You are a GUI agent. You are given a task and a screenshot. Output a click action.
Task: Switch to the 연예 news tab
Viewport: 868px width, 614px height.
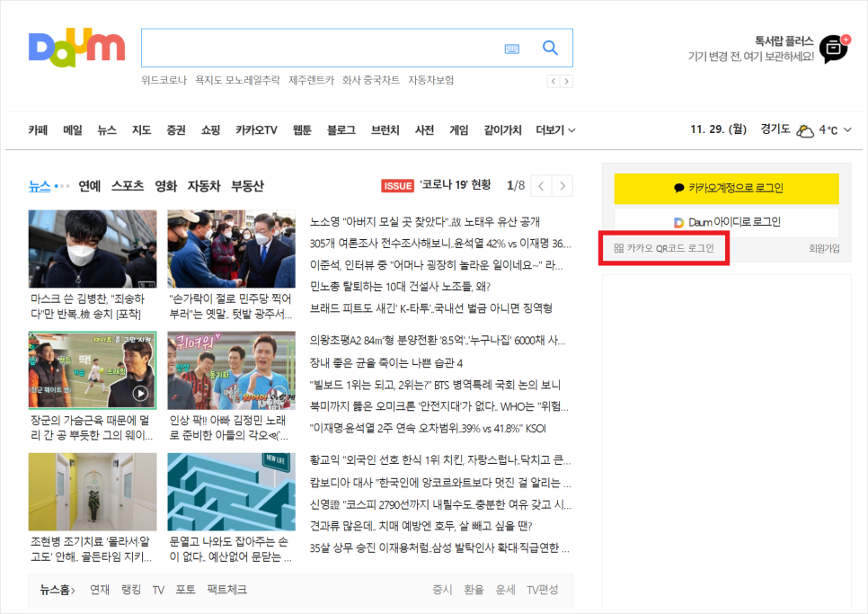tap(90, 186)
